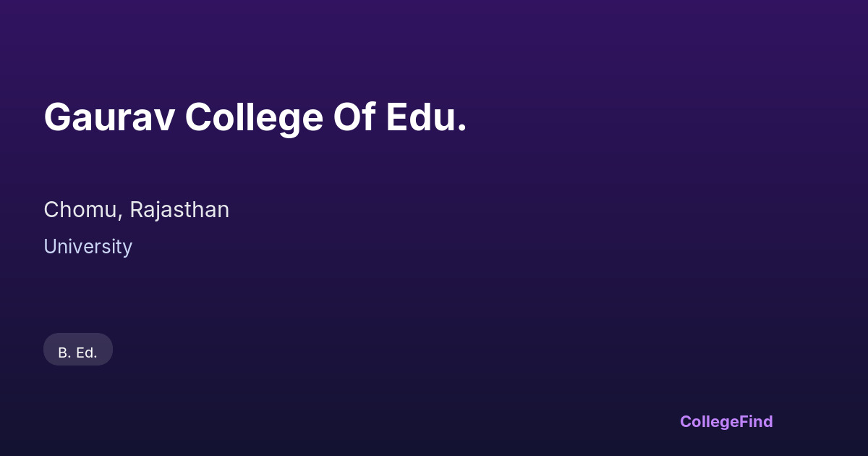The width and height of the screenshot is (868, 456).
Task: Select the University type label
Action: coord(88,247)
